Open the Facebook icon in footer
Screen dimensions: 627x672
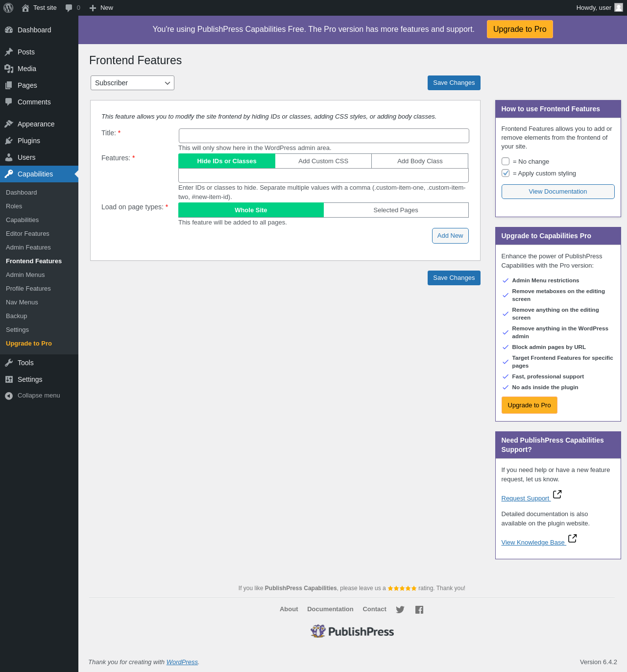click(x=419, y=610)
